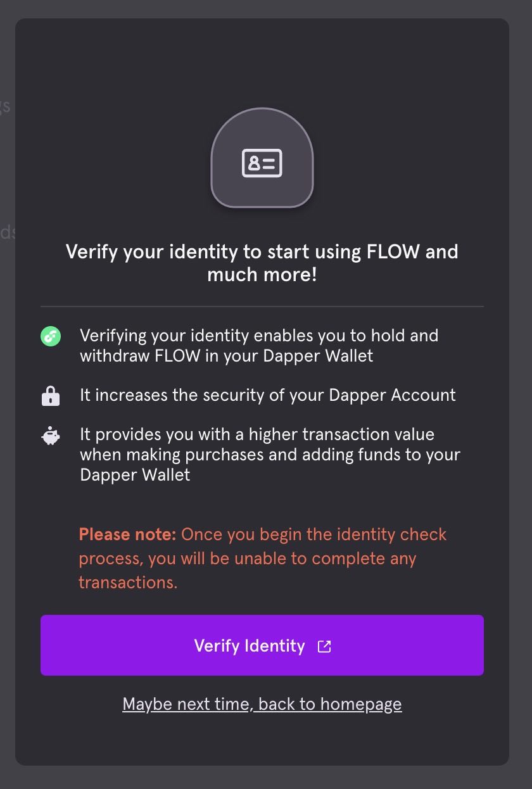The width and height of the screenshot is (532, 789).
Task: Click the partially hidden text behind the dialog's left edge
Action: [6, 106]
